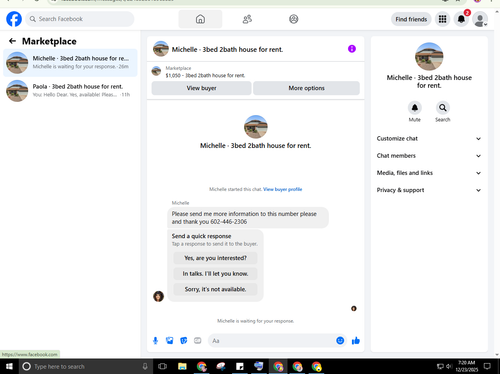This screenshot has width=500, height=374.
Task: Open notifications bell in top bar
Action: pos(461,19)
